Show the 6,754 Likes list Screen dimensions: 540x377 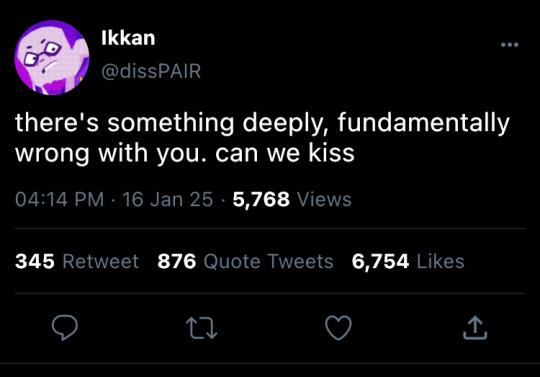(408, 261)
